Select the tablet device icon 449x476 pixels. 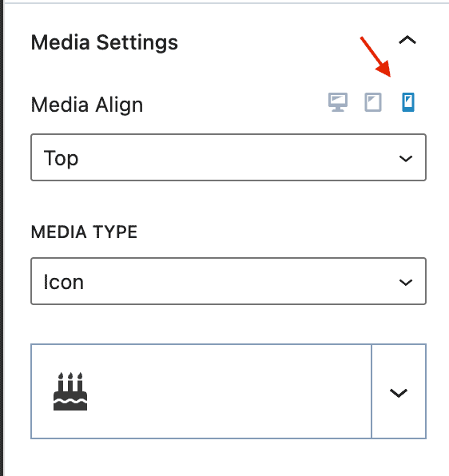click(x=373, y=102)
